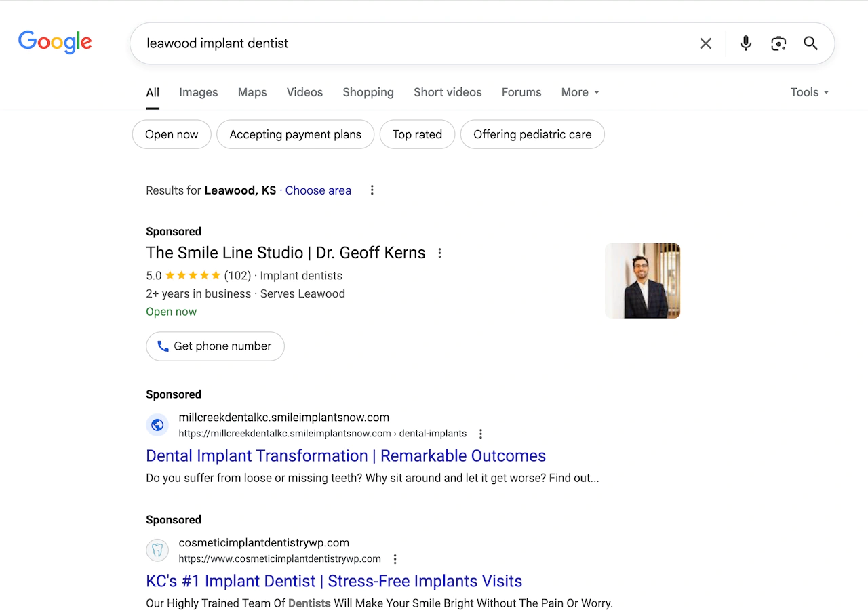Click the green Open now status text
Screen dimensions: 868x610
pyautogui.click(x=172, y=312)
